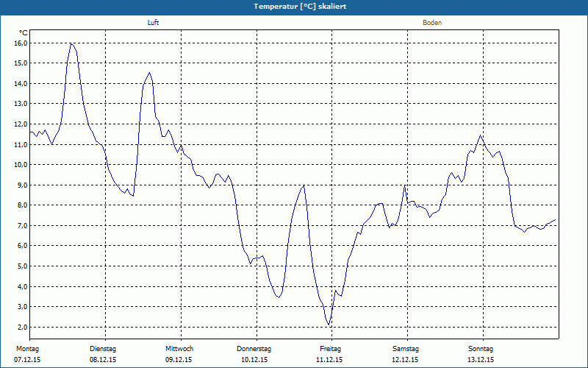The image size is (588, 368).
Task: Click the 'Donnerstag' day label
Action: tap(254, 349)
